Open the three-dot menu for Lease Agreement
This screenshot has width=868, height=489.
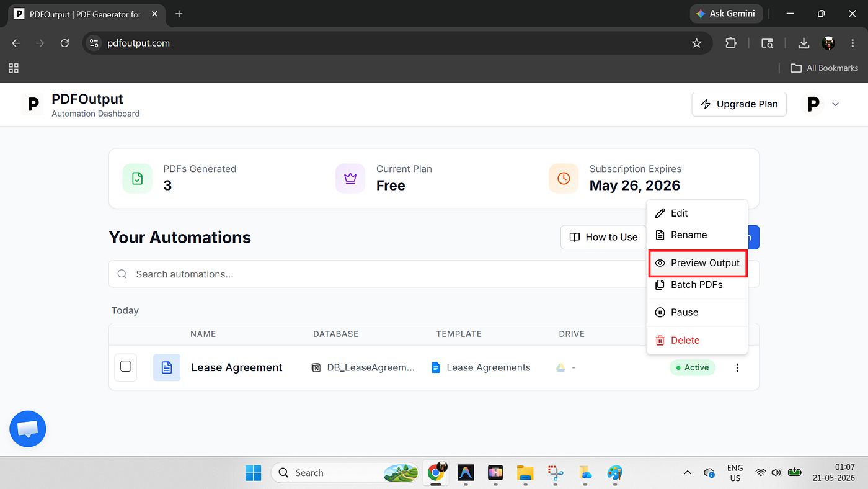pos(737,367)
